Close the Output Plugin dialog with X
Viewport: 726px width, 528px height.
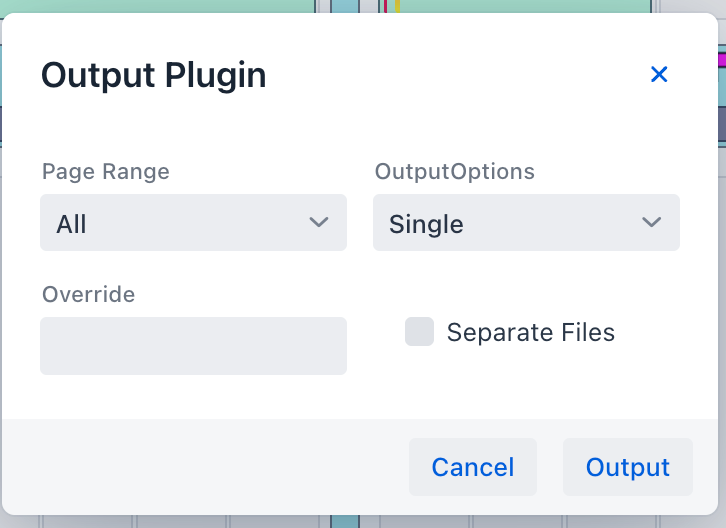tap(659, 74)
